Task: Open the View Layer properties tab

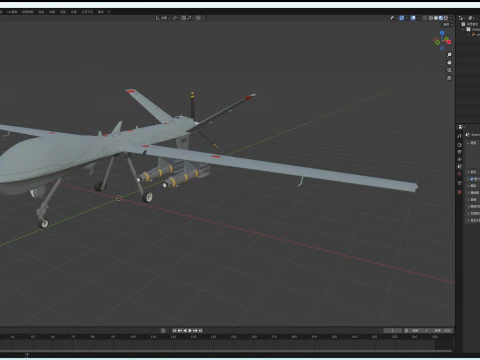Action: (459, 159)
